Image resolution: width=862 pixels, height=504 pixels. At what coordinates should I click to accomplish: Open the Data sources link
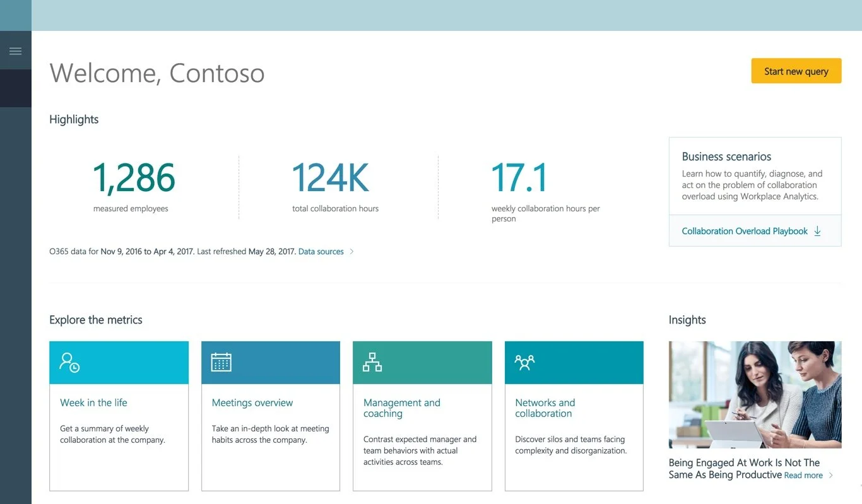[x=321, y=251]
